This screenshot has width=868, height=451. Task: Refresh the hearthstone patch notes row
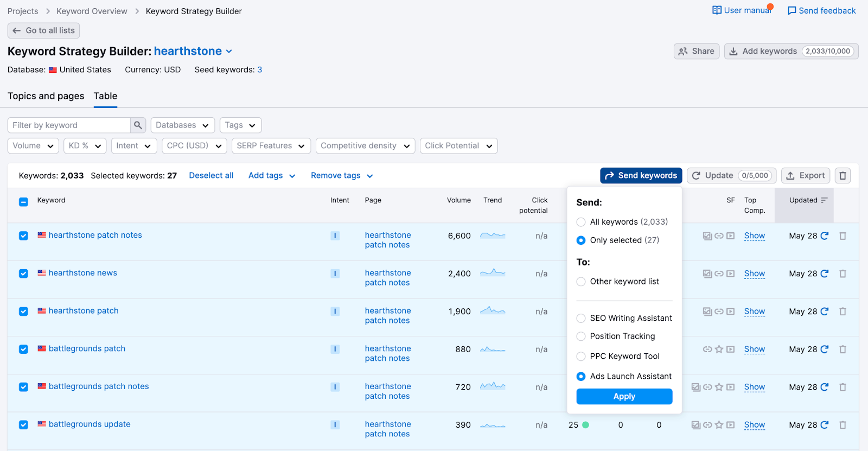825,236
